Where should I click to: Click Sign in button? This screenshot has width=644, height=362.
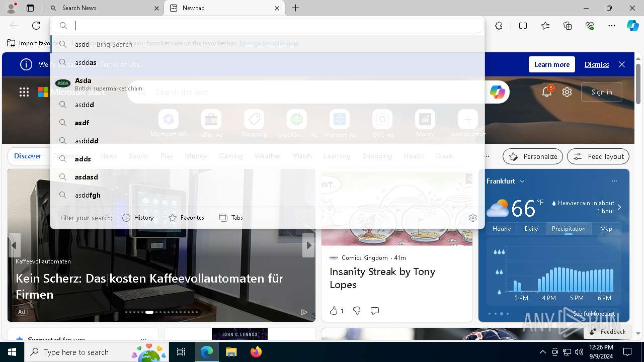pos(602,92)
